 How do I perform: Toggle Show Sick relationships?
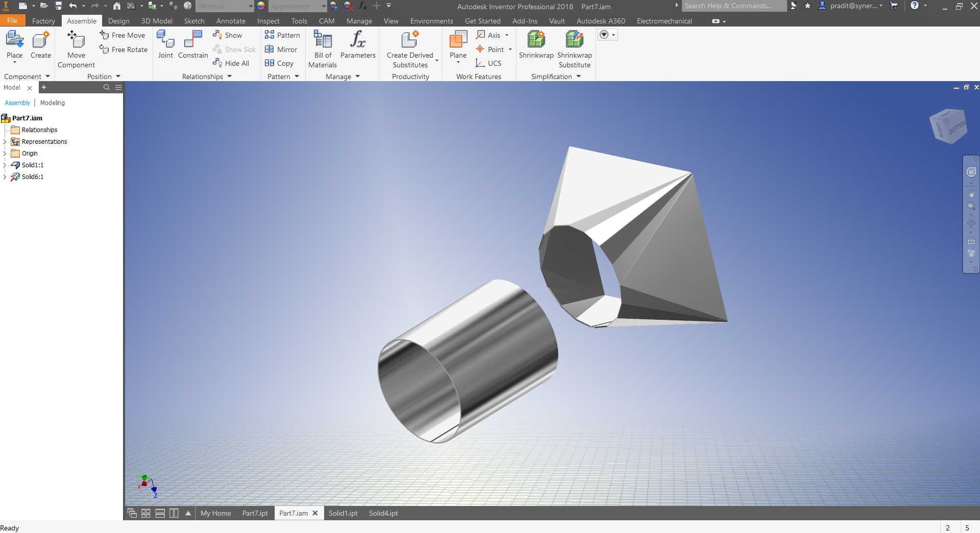[x=234, y=49]
